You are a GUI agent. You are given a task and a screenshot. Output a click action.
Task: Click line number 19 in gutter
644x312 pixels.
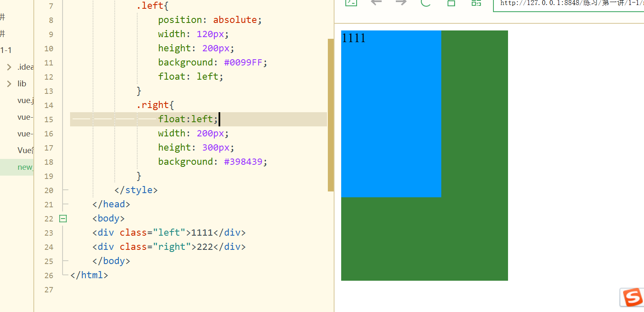(x=49, y=176)
